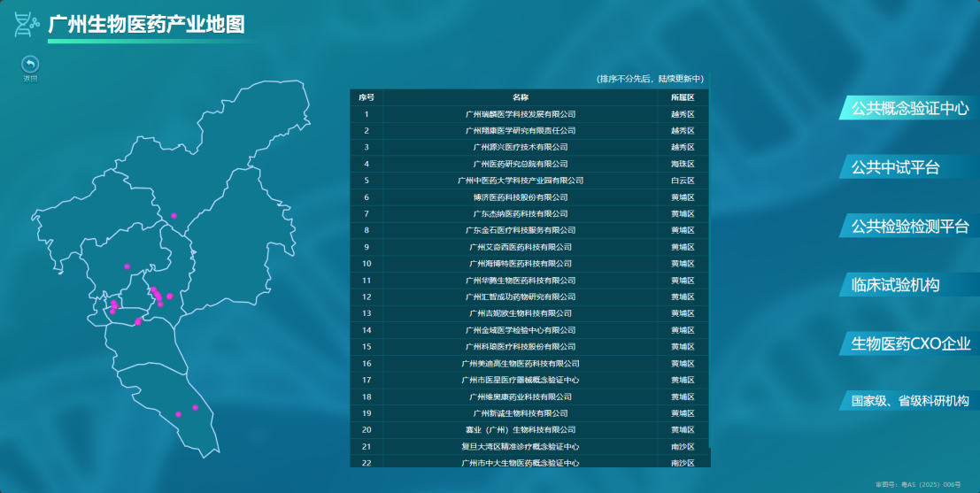The height and width of the screenshot is (493, 980).
Task: Switch to the 公共中试平台 tab
Action: pyautogui.click(x=909, y=166)
